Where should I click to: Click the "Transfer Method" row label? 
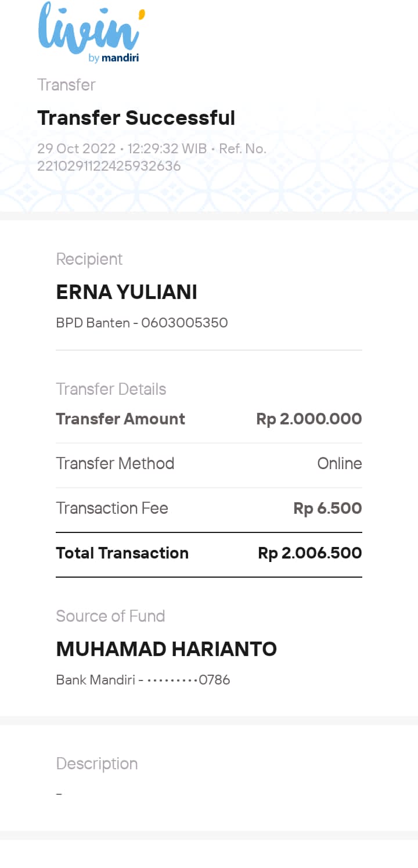tap(115, 463)
